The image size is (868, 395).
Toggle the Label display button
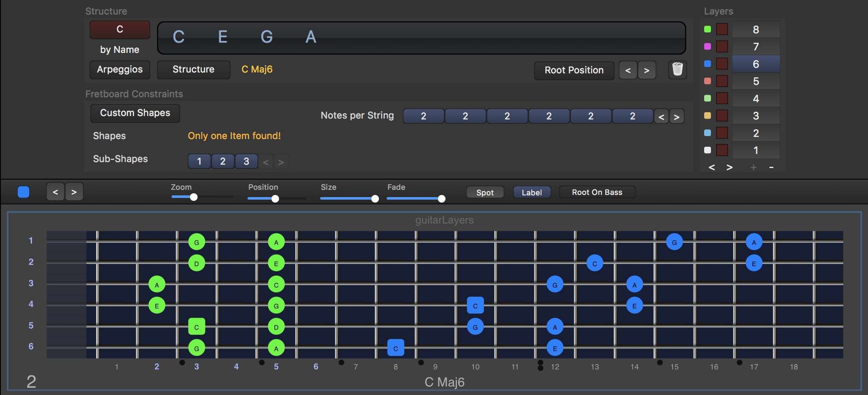coord(531,192)
